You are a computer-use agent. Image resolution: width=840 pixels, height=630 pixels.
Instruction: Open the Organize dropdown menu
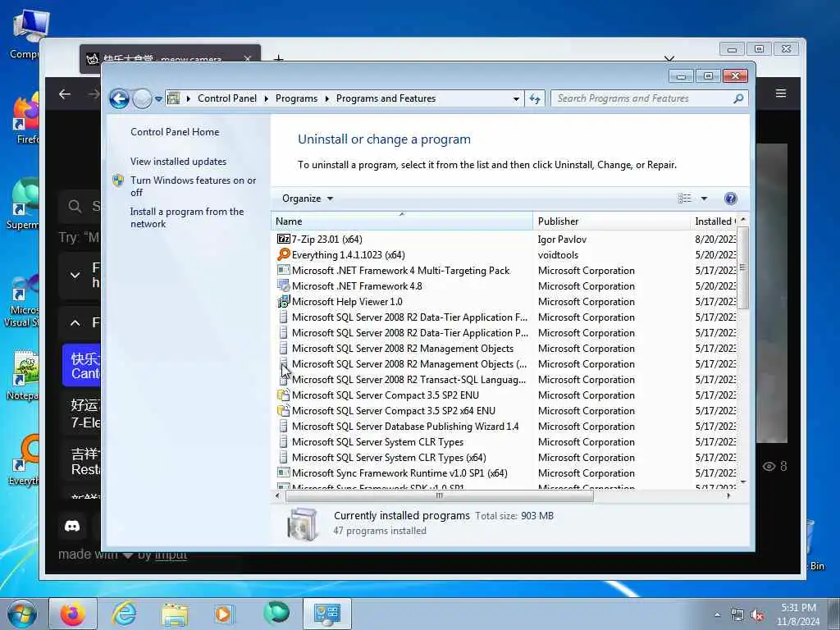[308, 199]
